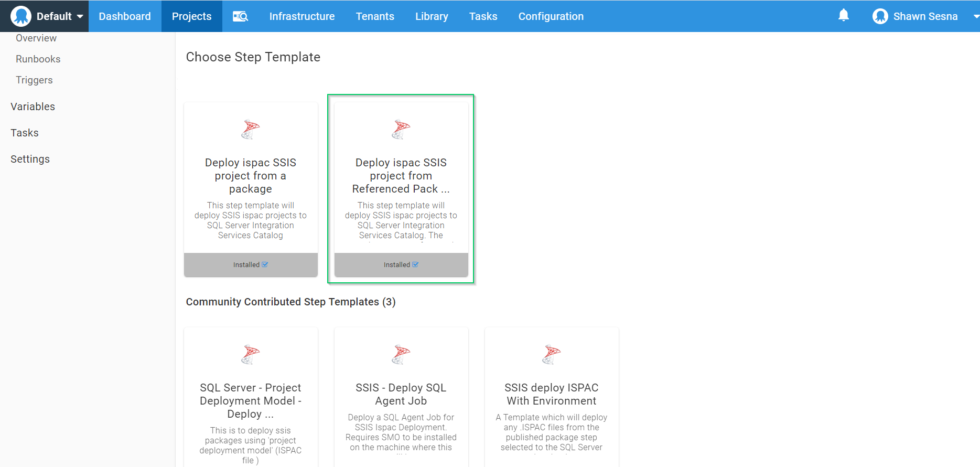Viewport: 980px width, 467px height.
Task: Click the icon above SQL Server - Project Deployment Model
Action: [251, 354]
